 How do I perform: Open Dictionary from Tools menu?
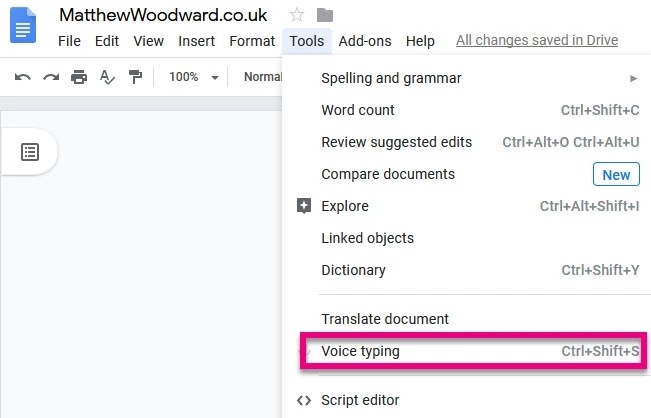pos(466,270)
